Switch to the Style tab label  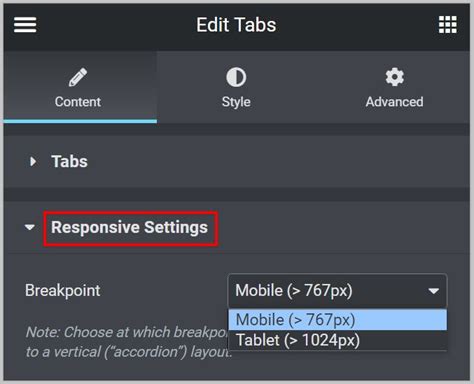click(x=236, y=102)
